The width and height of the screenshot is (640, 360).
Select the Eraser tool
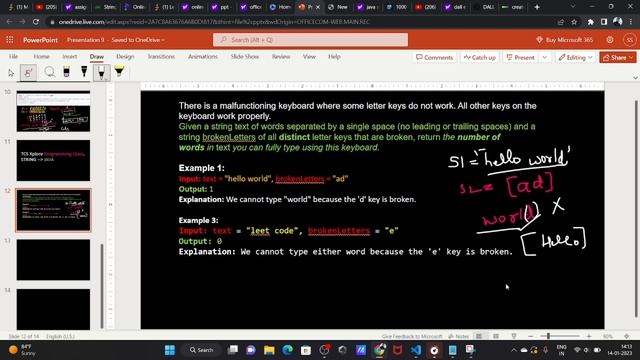pyautogui.click(x=67, y=72)
